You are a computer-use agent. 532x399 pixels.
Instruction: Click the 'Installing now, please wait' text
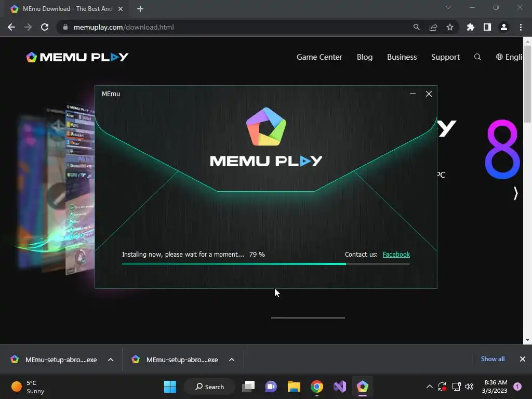pos(183,255)
